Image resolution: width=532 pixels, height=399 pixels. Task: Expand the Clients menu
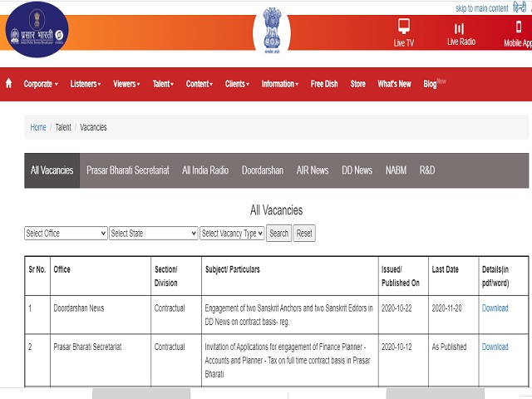click(237, 84)
